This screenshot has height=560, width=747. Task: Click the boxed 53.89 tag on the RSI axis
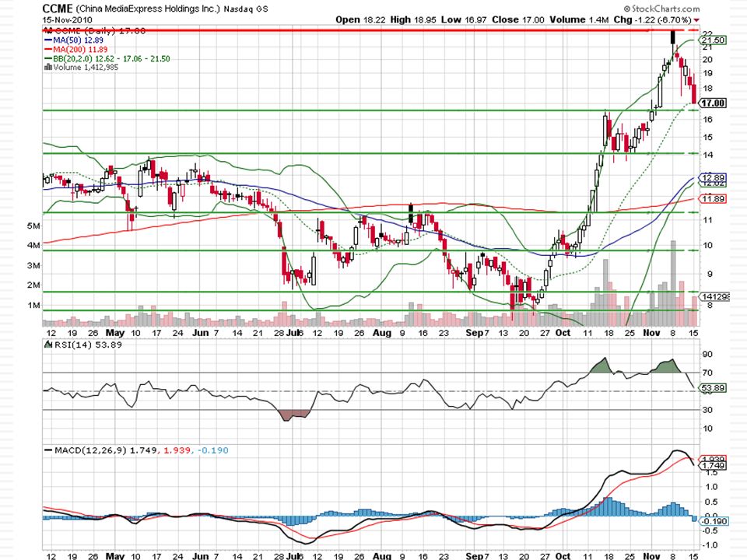[x=714, y=388]
